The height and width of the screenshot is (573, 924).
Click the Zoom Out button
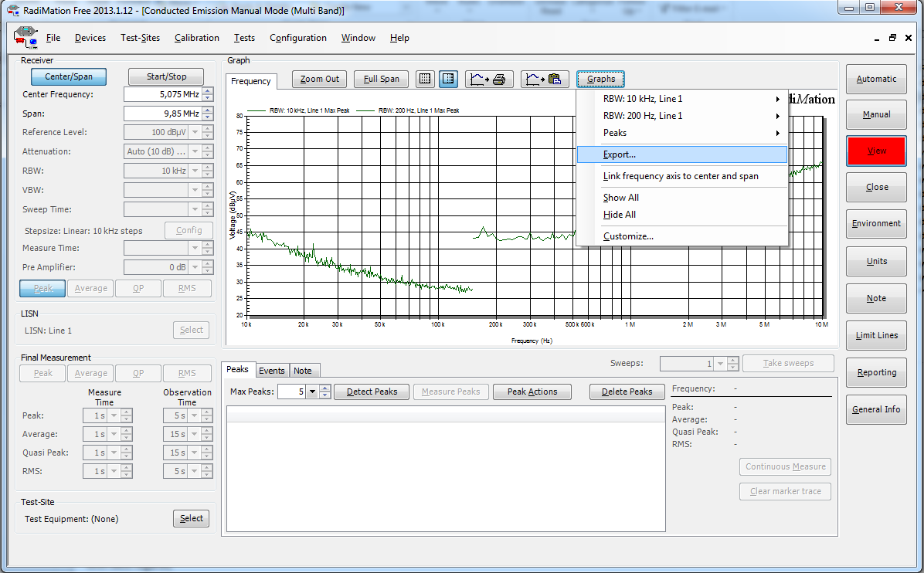(319, 79)
